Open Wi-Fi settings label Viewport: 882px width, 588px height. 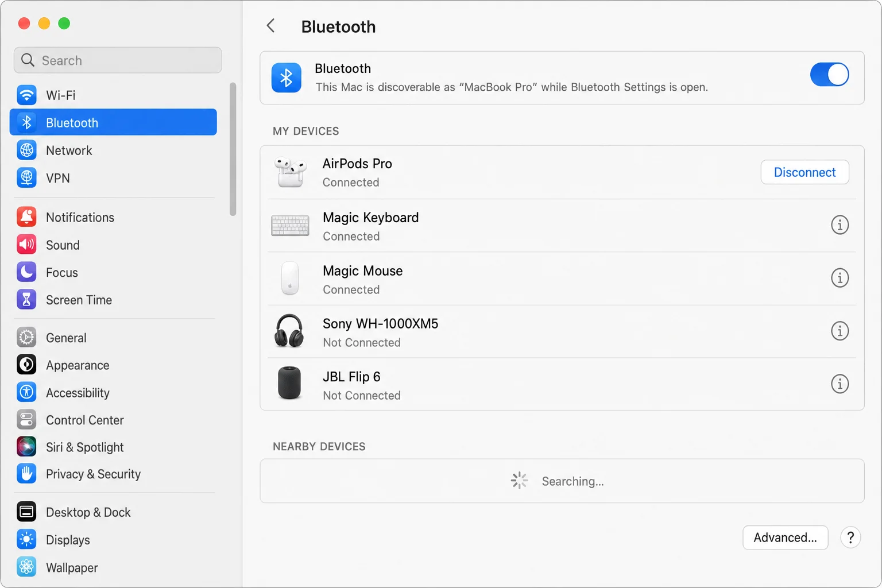(x=60, y=95)
